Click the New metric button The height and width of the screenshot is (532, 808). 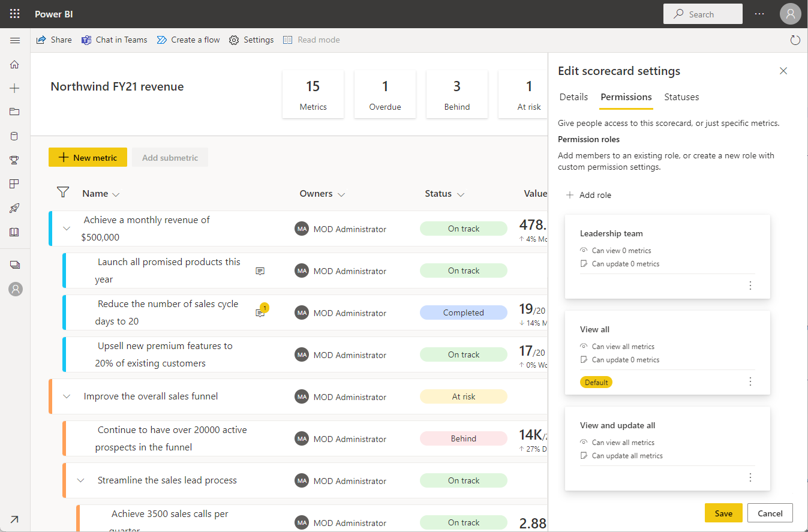[x=88, y=157]
